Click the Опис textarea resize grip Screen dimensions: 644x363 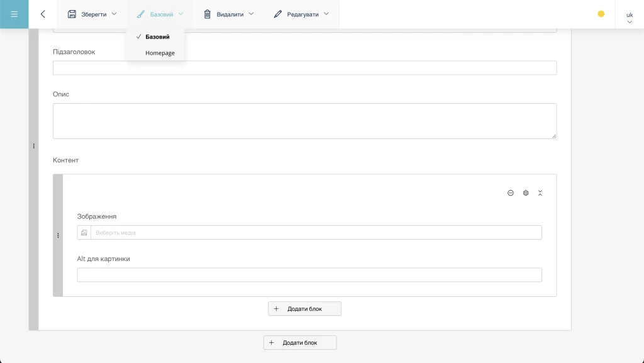(554, 136)
